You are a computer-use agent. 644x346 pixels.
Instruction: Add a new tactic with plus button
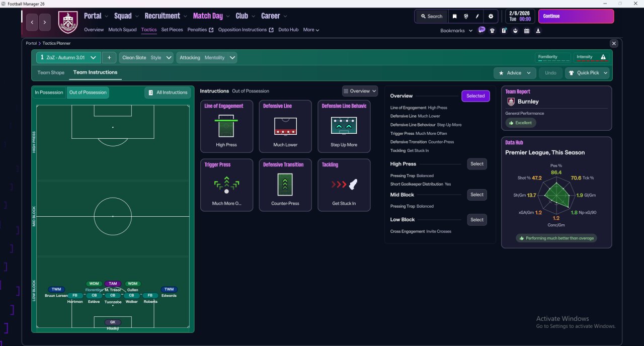coord(109,57)
